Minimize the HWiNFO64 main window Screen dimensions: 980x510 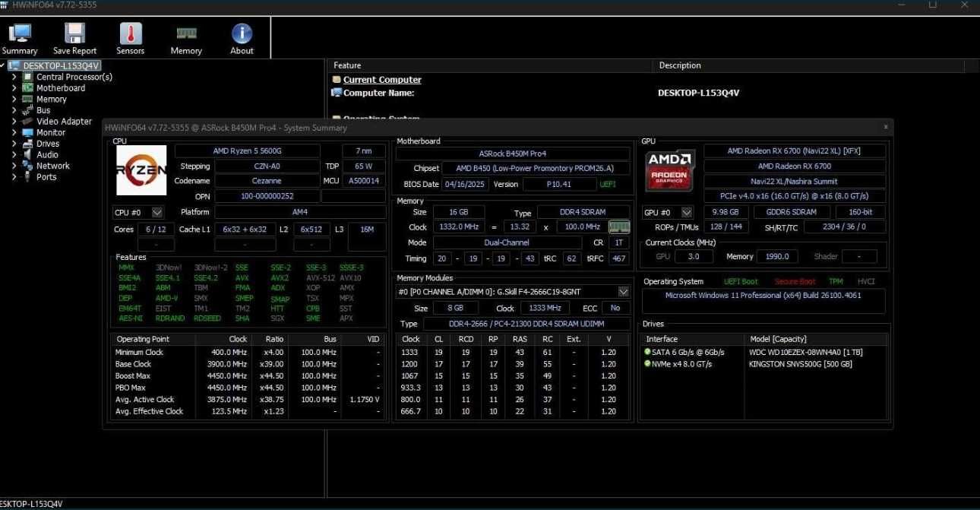click(900, 5)
